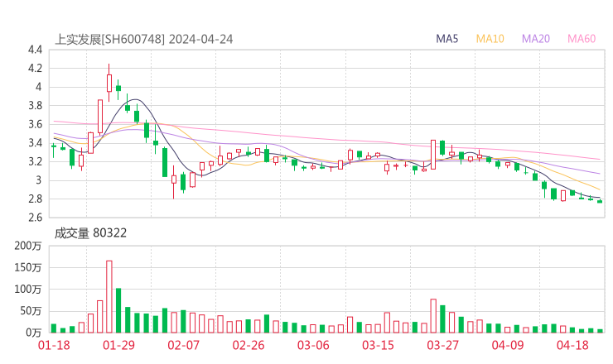Click the chart title 上实发展[SH600748] 2024-04-24
The width and height of the screenshot is (613, 364).
point(144,40)
